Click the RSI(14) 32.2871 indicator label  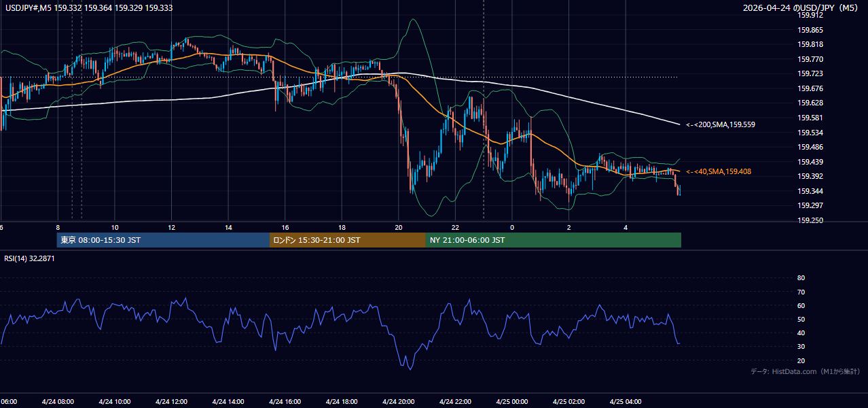(x=29, y=258)
